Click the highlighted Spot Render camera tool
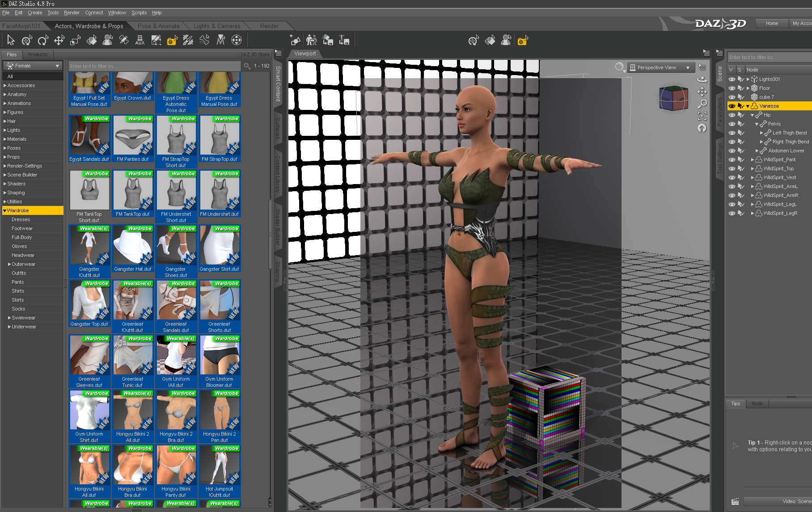812x512 pixels. (x=172, y=41)
